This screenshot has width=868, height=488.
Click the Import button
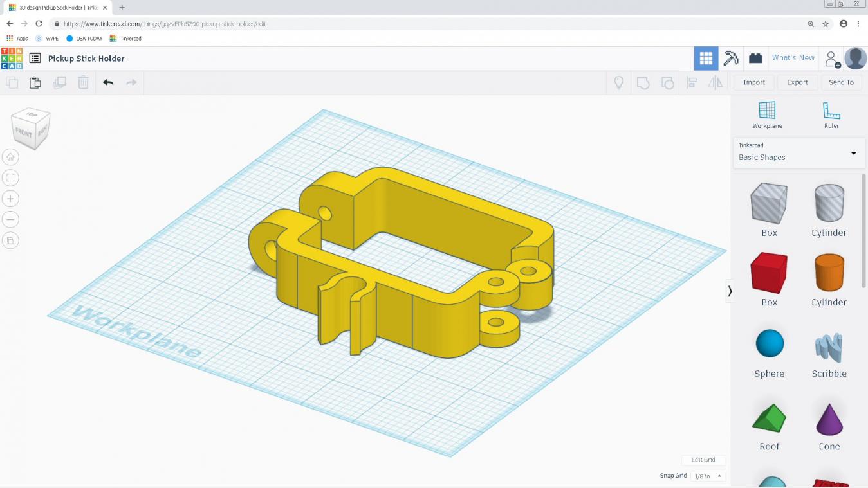tap(754, 82)
